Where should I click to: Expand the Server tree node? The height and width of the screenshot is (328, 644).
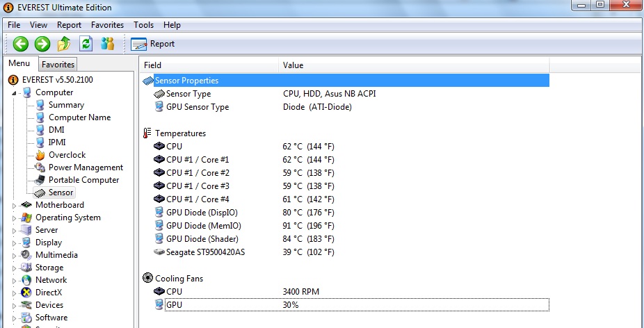[x=15, y=231]
